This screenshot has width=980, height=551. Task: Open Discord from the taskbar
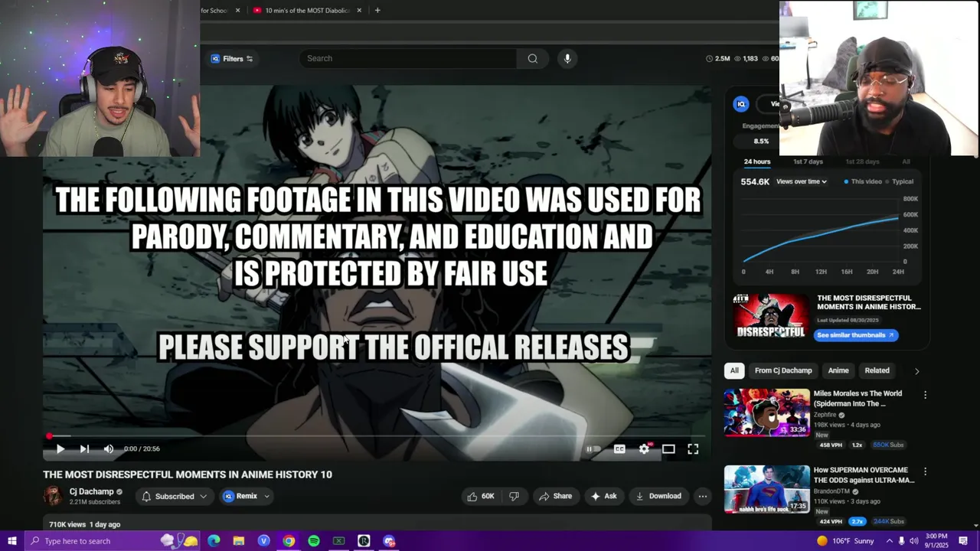389,541
